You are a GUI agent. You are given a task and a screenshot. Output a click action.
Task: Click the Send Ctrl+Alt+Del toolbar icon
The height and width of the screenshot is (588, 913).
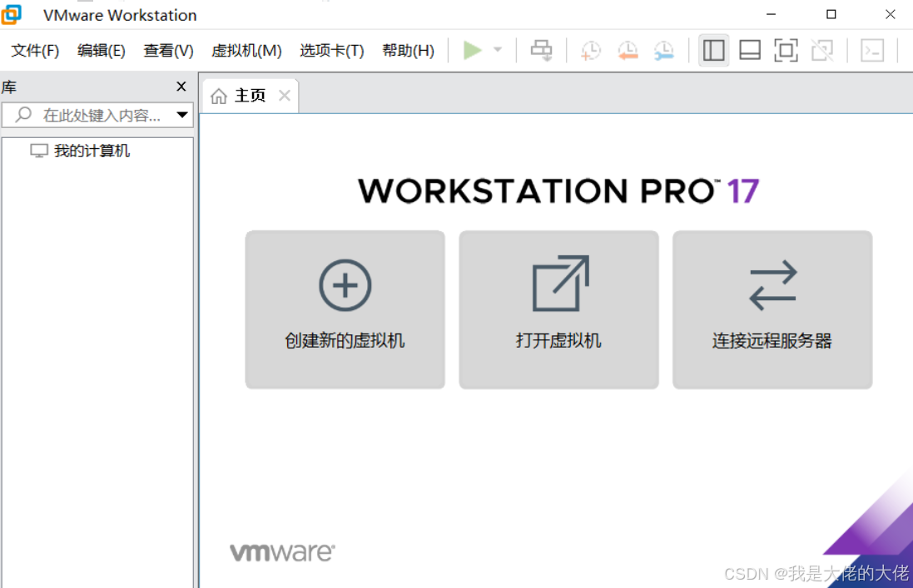pos(541,50)
